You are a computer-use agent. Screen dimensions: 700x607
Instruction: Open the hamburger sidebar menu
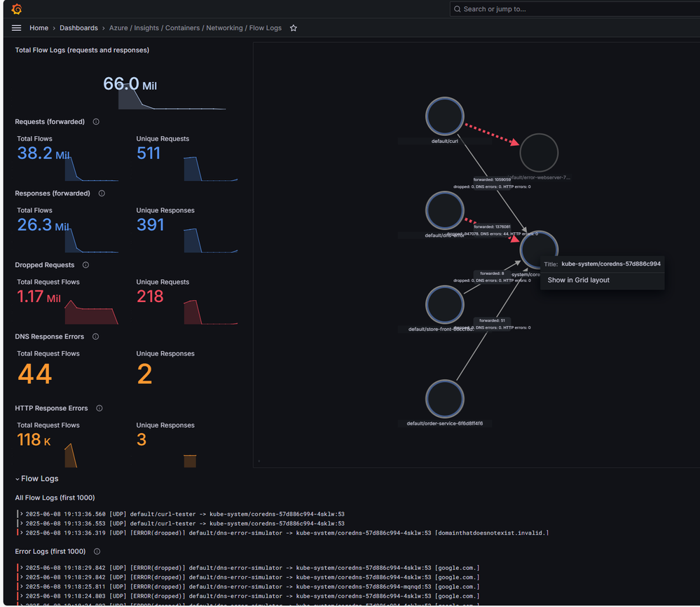(17, 28)
